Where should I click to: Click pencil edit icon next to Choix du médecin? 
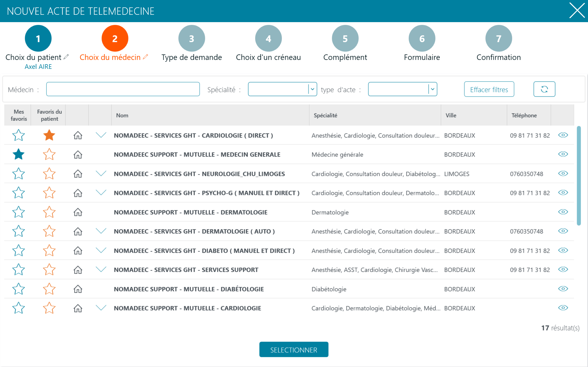(x=146, y=57)
